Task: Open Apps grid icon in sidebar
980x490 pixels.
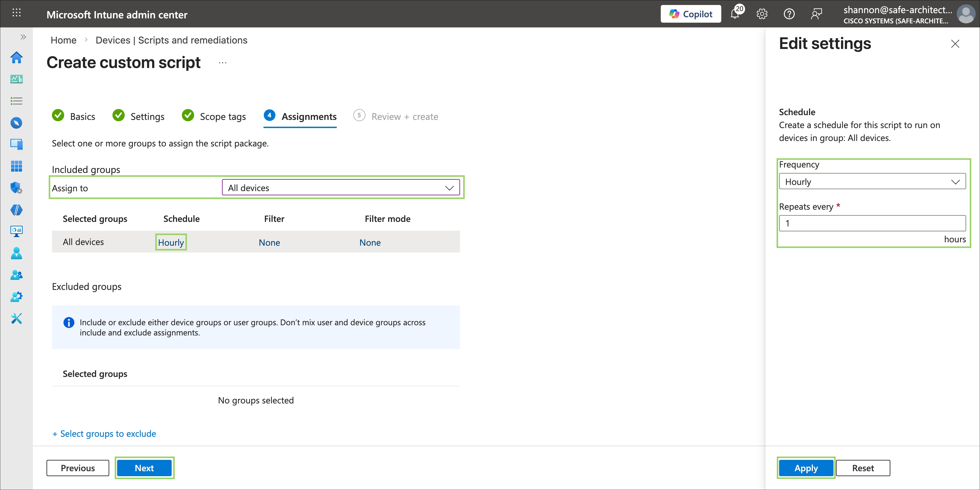Action: coord(16,166)
